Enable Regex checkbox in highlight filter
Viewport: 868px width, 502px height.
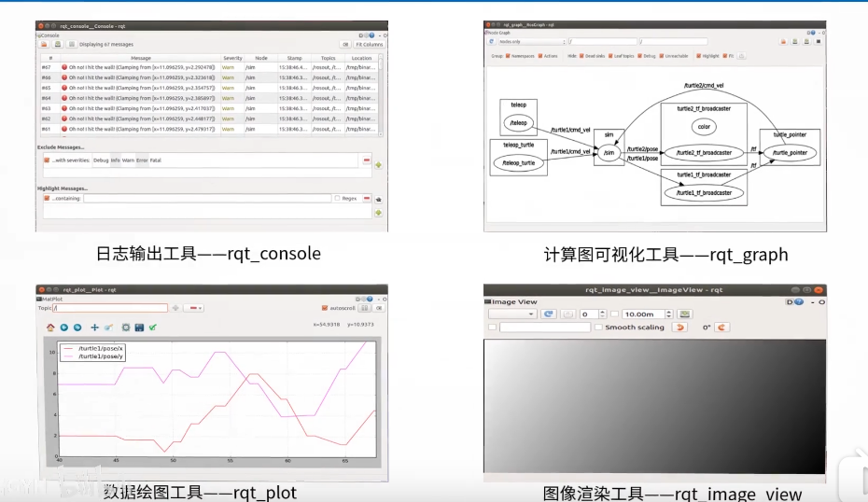337,198
